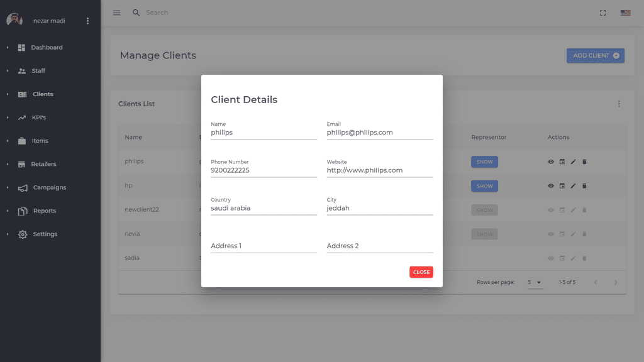Edit the nevia client with pencil icon

click(x=573, y=234)
